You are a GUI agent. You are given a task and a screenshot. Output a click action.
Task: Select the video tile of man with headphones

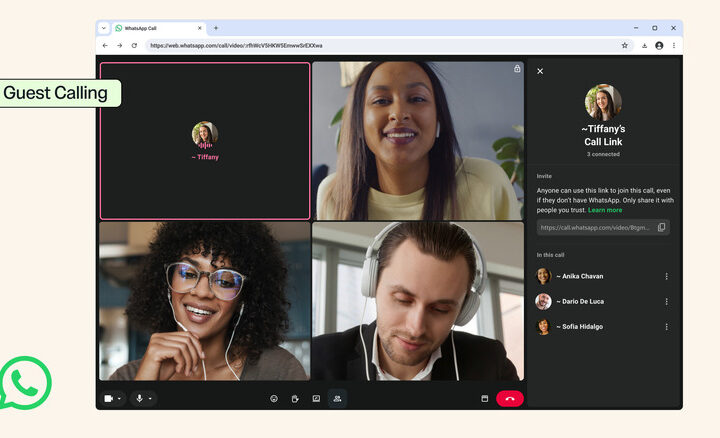tap(418, 301)
